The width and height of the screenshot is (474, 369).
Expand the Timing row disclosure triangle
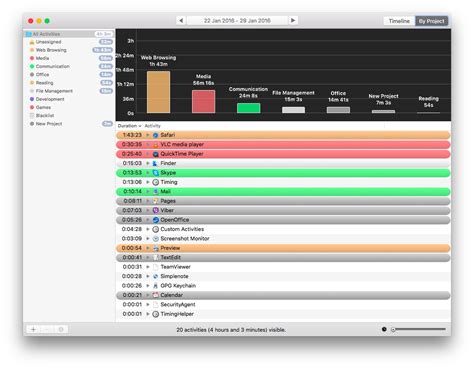click(148, 182)
